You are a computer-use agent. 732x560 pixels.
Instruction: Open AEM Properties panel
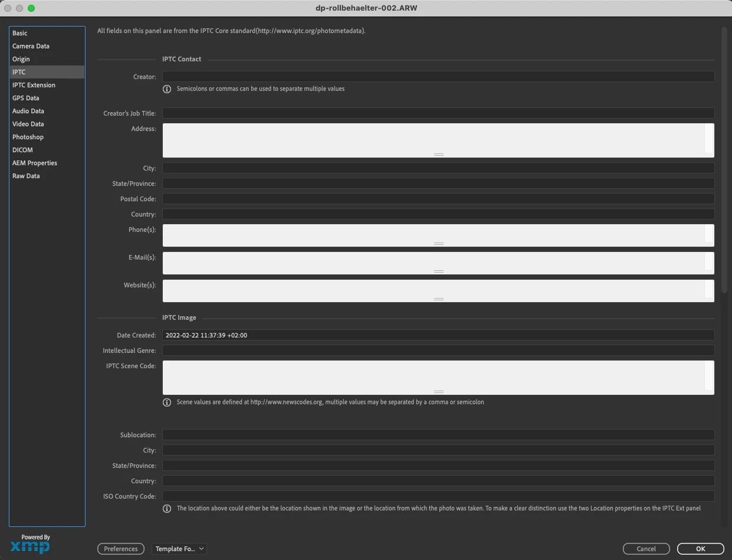pyautogui.click(x=47, y=163)
